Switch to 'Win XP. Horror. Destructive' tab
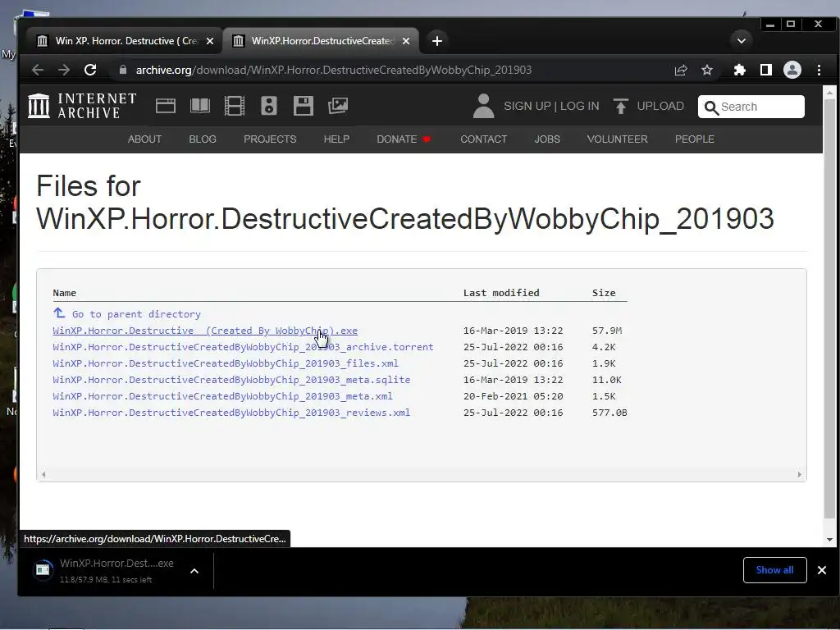840x630 pixels. 125,41
